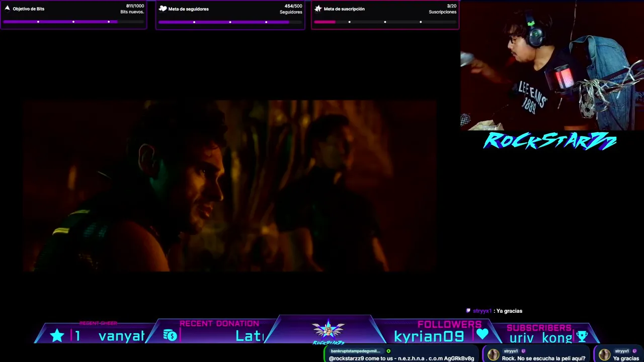Click the trophy icon in Subscribers banner

[582, 336]
